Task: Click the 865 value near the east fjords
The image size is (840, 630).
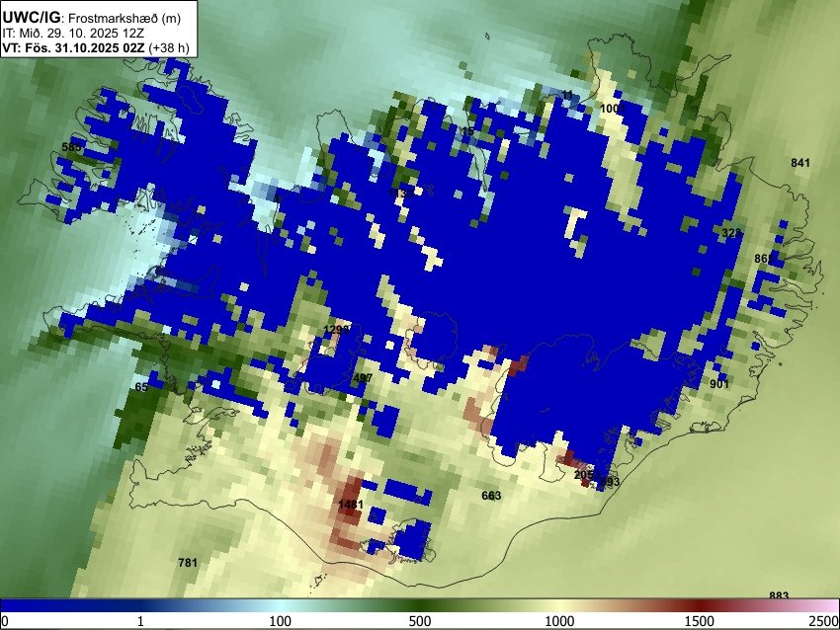Action: point(764,259)
